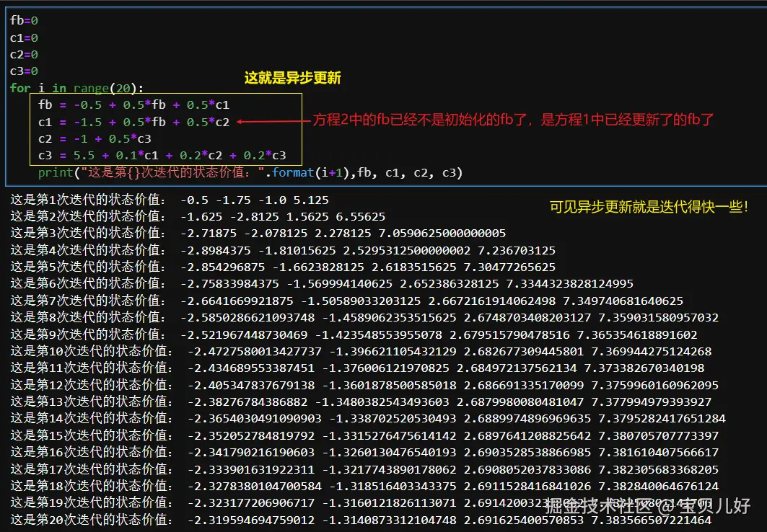767x532 pixels.
Task: Click the value 7.383566507221464 in iteration 20
Action: 651,520
